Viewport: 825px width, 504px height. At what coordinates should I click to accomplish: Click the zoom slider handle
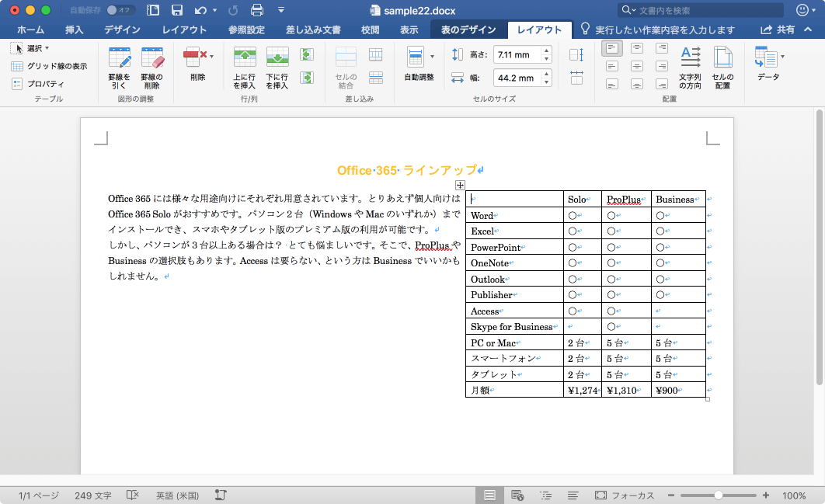coord(719,495)
